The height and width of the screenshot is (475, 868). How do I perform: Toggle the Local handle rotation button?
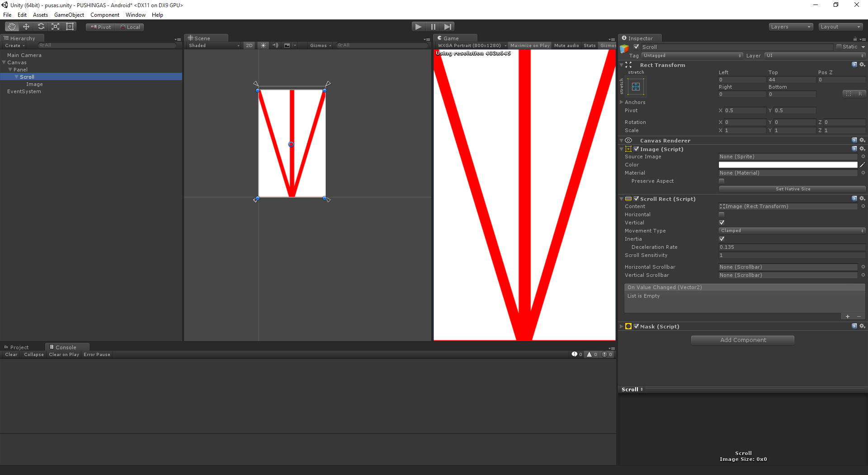130,27
